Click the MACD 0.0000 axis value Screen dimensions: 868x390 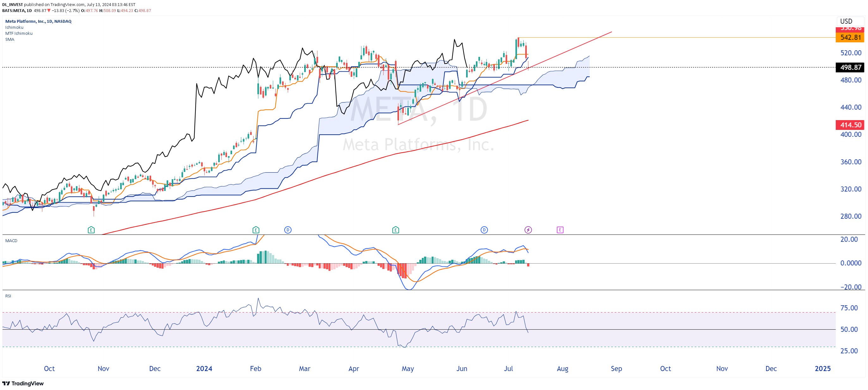(851, 263)
